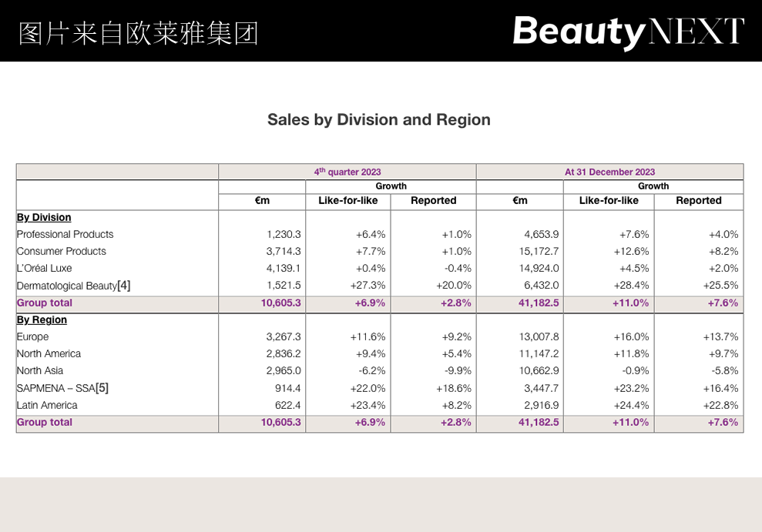762x532 pixels.
Task: Open footnote [4] beside Dermatological Beauty
Action: tap(123, 286)
